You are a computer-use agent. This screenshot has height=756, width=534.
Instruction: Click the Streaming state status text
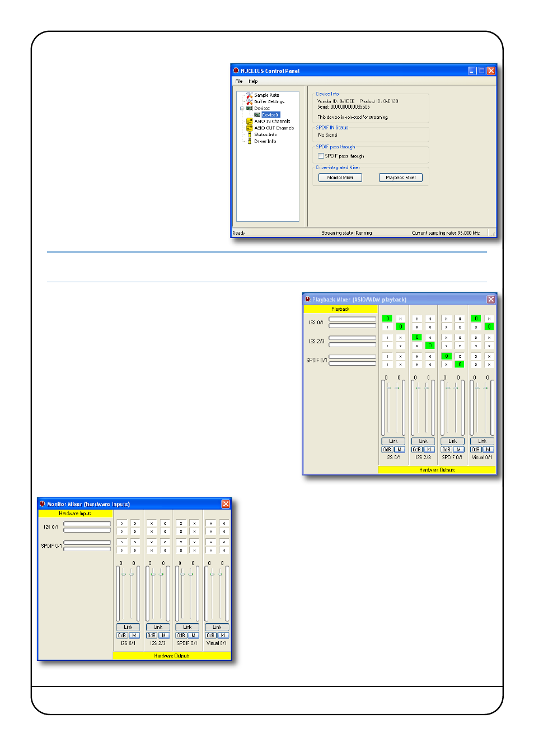[346, 233]
